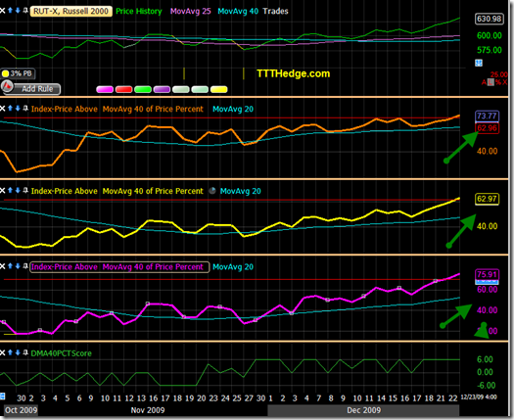This screenshot has height=420, width=514.
Task: Click the red 62.96 value box
Action: (x=488, y=128)
